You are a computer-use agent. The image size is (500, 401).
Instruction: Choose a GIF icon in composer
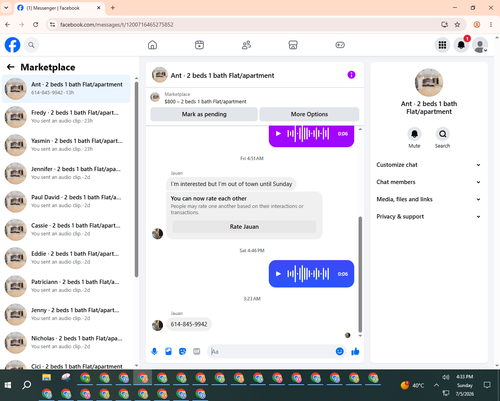point(197,351)
